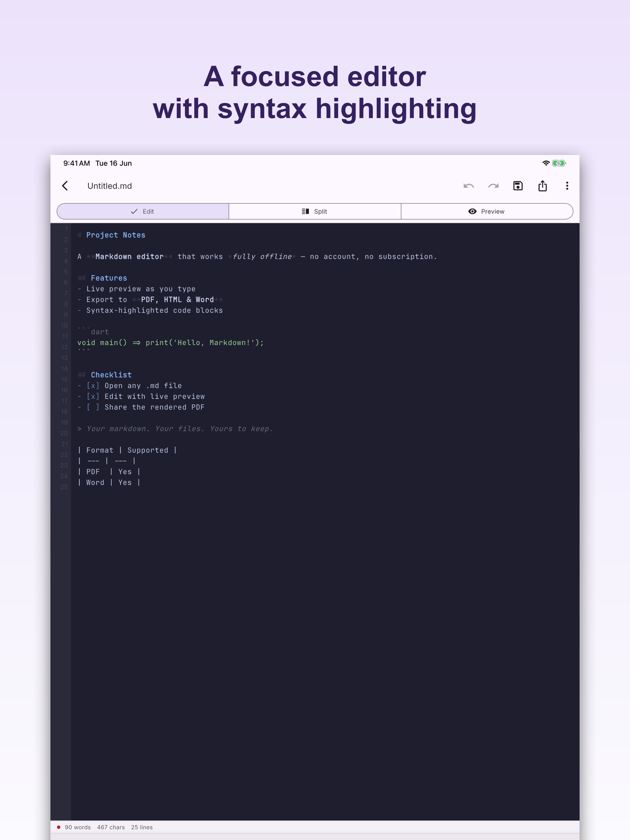Image resolution: width=630 pixels, height=840 pixels.
Task: Tap the 9:41 AM clock
Action: coord(76,163)
